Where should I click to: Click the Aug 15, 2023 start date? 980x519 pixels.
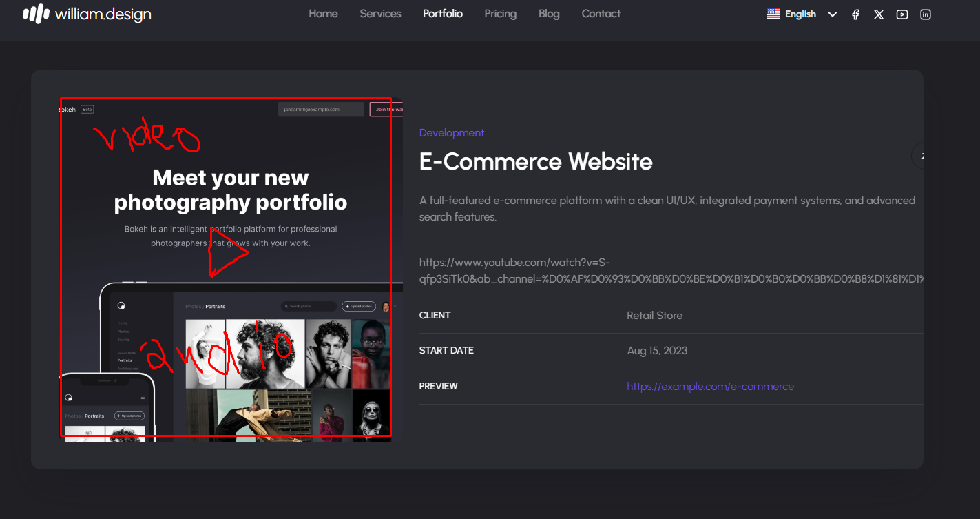(657, 351)
